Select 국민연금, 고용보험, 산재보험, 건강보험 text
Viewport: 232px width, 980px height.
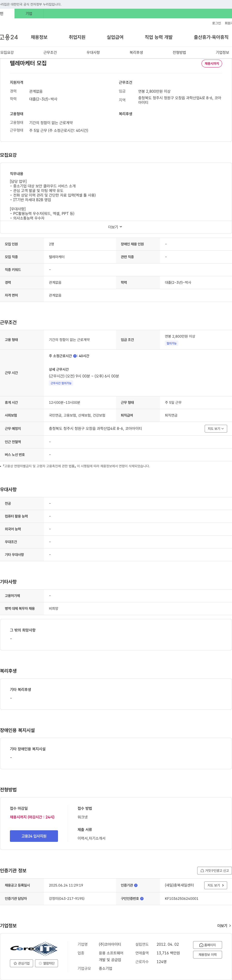[x=77, y=415]
